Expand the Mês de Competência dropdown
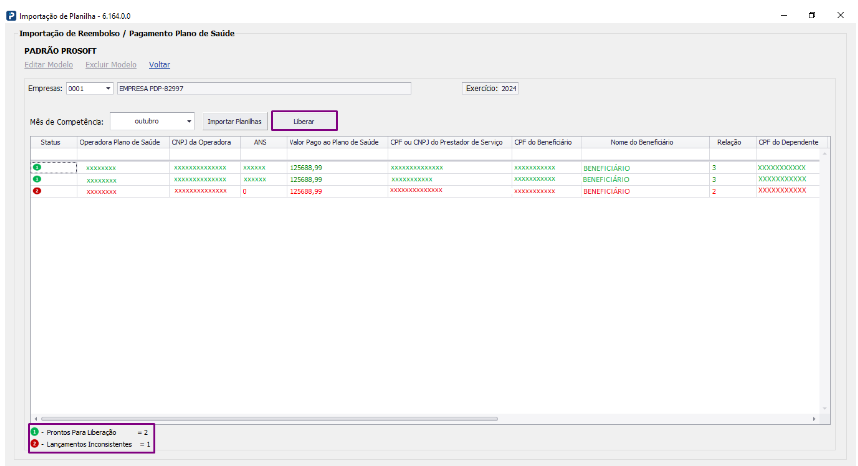 188,121
